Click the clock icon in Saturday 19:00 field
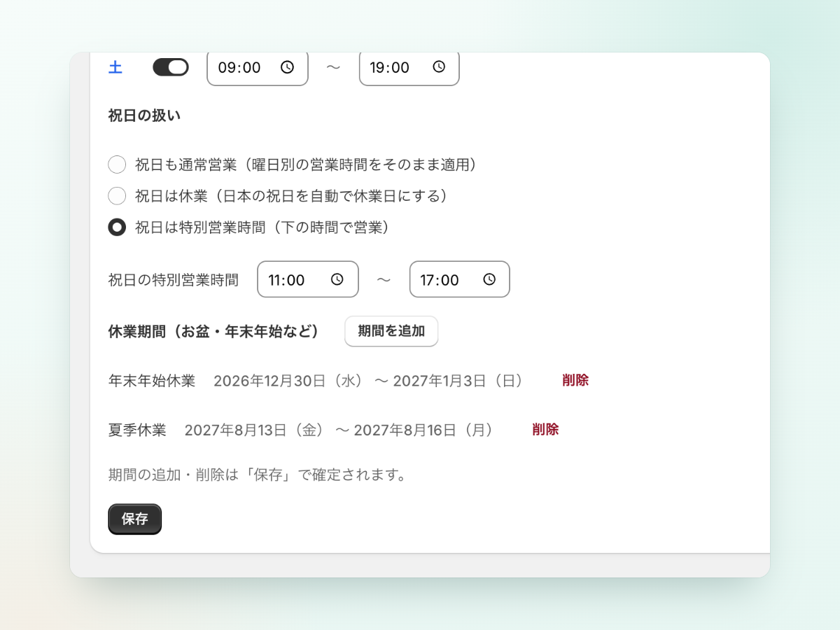 pos(439,67)
